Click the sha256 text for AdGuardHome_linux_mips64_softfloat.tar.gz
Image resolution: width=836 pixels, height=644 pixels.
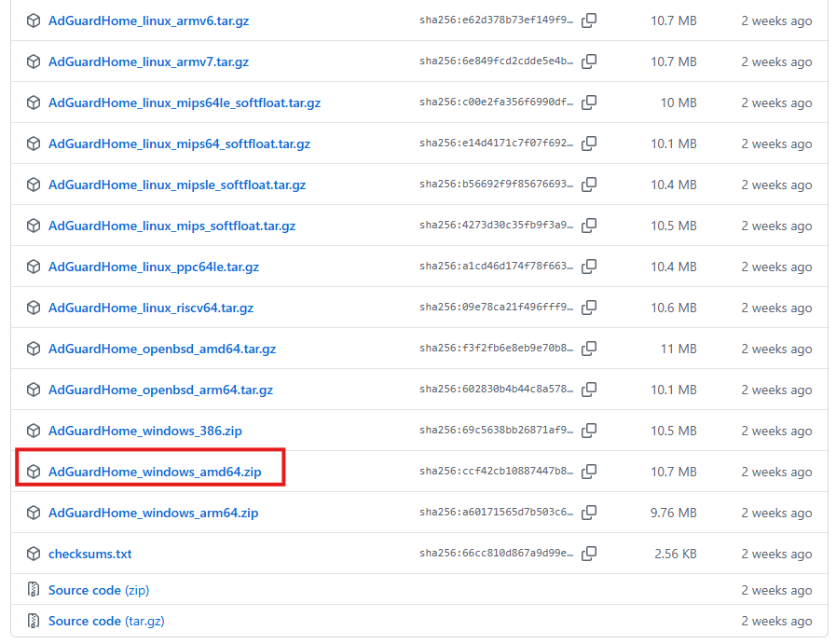click(496, 144)
